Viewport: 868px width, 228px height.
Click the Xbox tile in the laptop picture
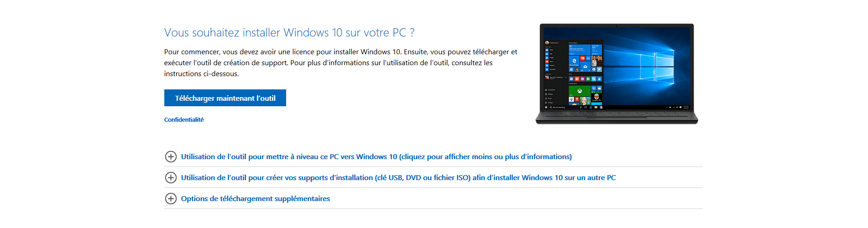point(580,91)
